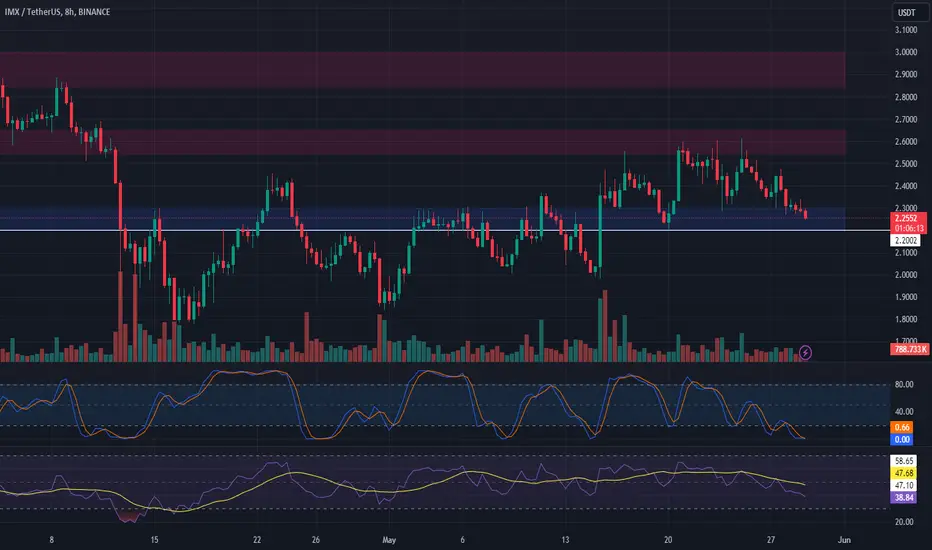Screen dimensions: 932x550
Task: Click the 1.8000 price axis label
Action: 906,319
